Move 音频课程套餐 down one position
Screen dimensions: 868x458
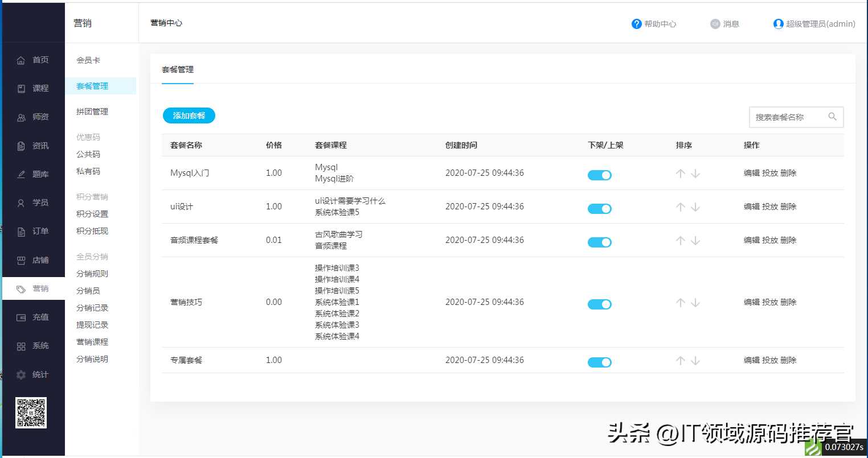[x=695, y=241]
